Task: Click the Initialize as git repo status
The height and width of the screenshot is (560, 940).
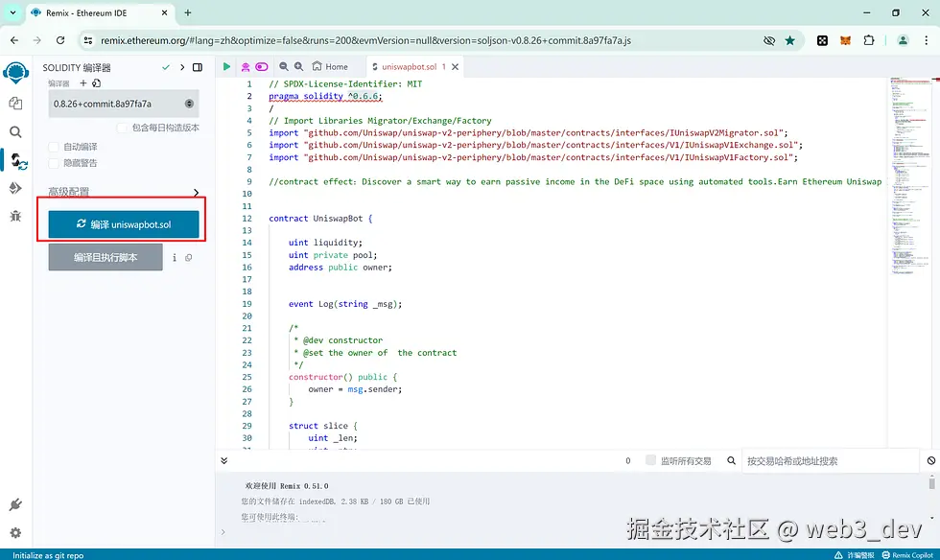Action: [x=48, y=555]
